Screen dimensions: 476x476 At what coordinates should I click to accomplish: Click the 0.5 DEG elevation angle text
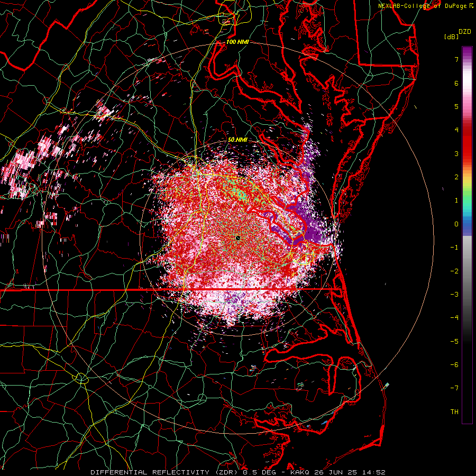261,472
